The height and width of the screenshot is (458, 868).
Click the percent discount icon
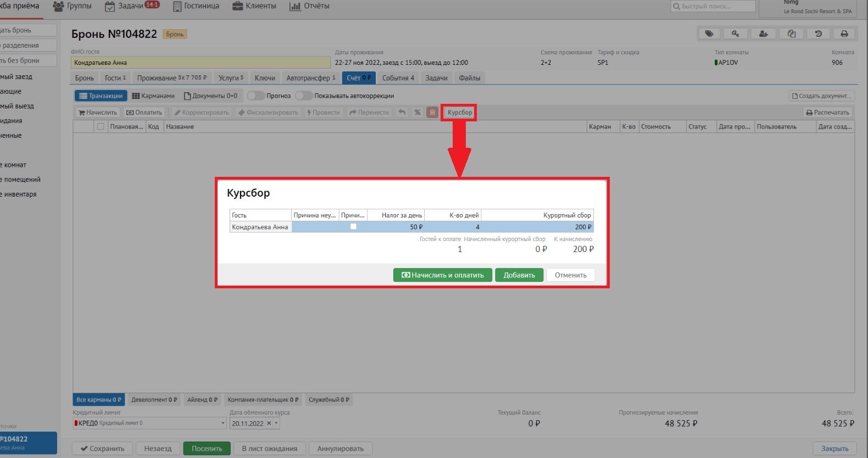(418, 113)
